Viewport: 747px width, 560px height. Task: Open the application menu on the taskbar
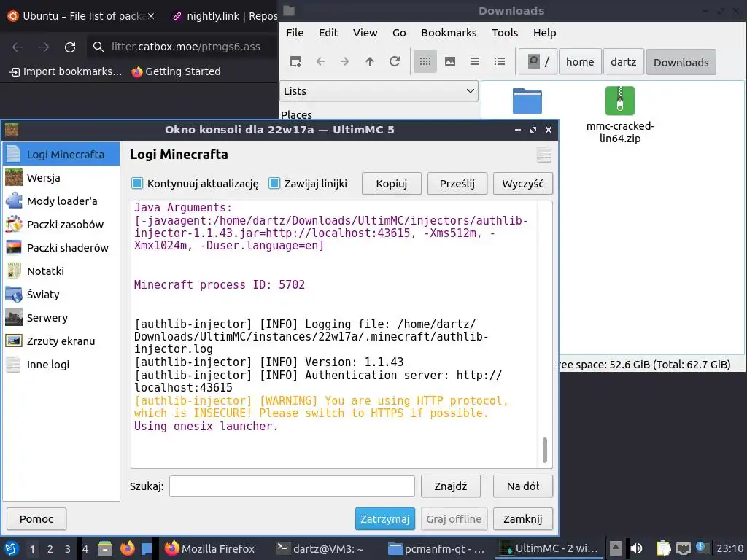tap(12, 548)
